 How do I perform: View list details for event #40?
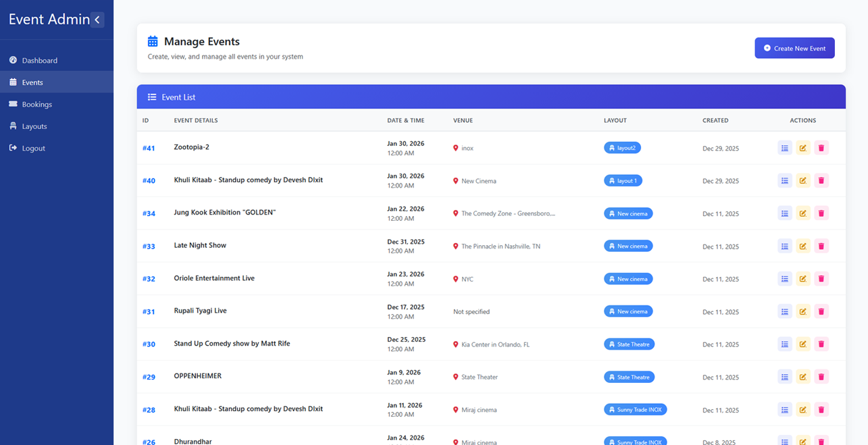(x=784, y=180)
